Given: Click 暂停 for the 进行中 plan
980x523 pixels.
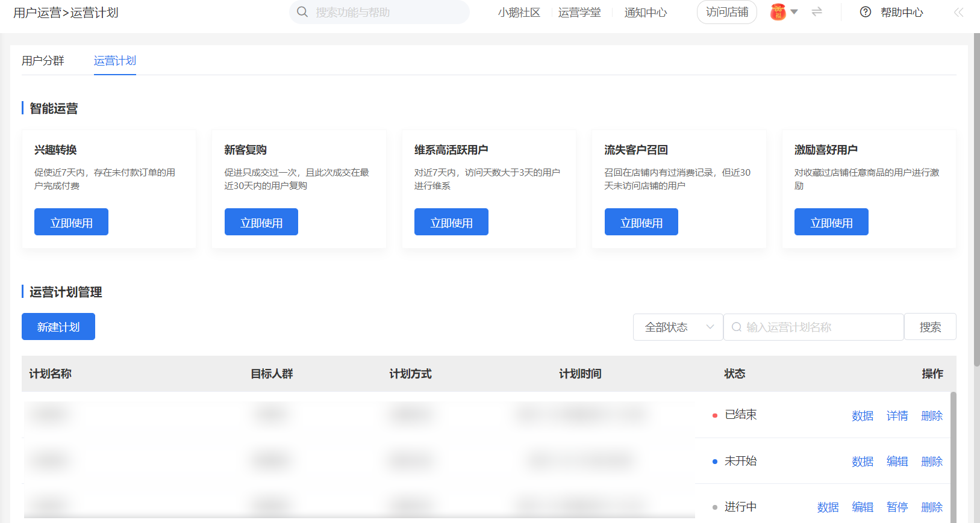Looking at the screenshot, I should (897, 507).
